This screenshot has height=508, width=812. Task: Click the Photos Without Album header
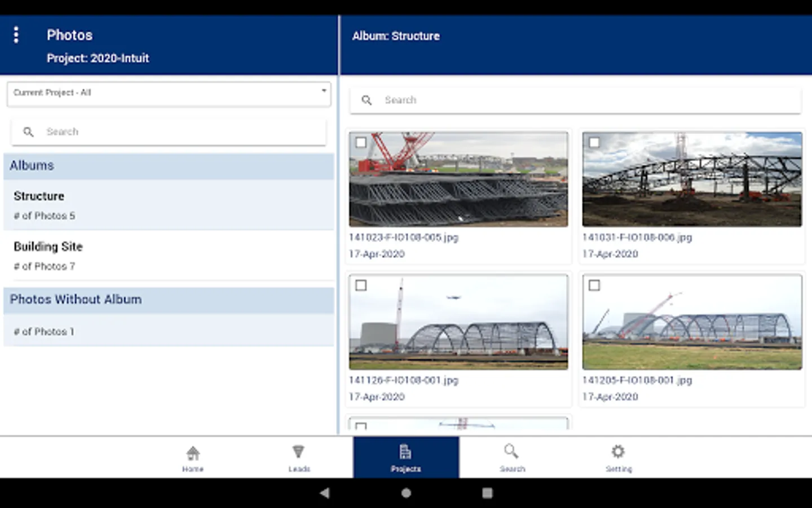click(x=169, y=300)
